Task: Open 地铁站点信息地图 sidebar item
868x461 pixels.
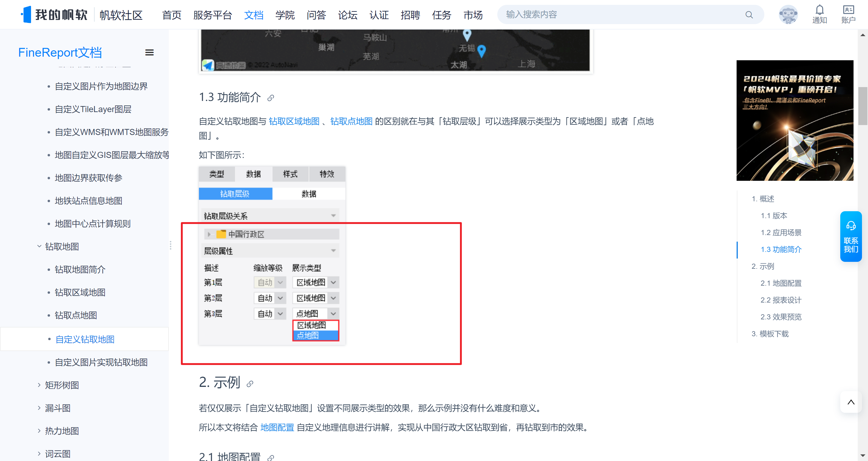Action: click(x=89, y=201)
